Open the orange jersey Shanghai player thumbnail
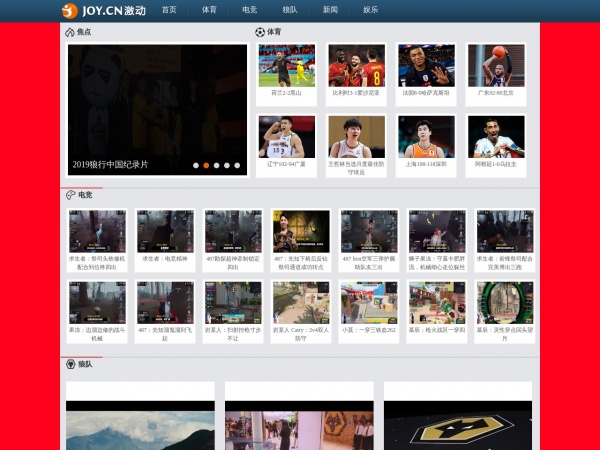The image size is (600, 450). (x=426, y=137)
